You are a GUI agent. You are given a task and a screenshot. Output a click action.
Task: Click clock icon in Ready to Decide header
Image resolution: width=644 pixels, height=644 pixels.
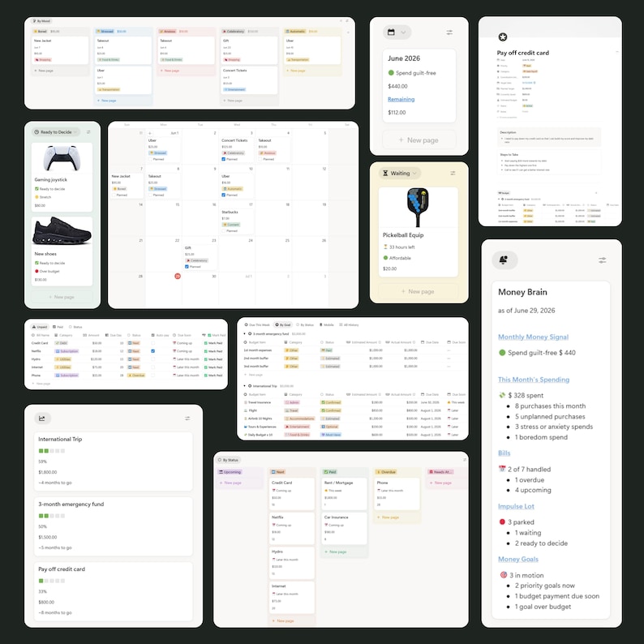(36, 132)
